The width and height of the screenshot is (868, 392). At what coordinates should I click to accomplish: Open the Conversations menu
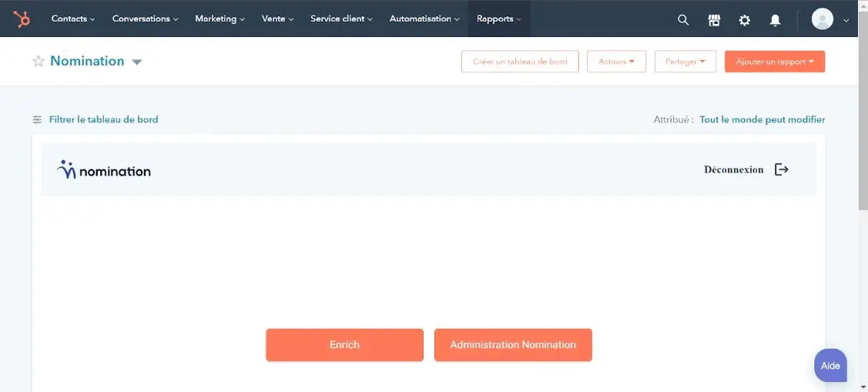tap(145, 18)
